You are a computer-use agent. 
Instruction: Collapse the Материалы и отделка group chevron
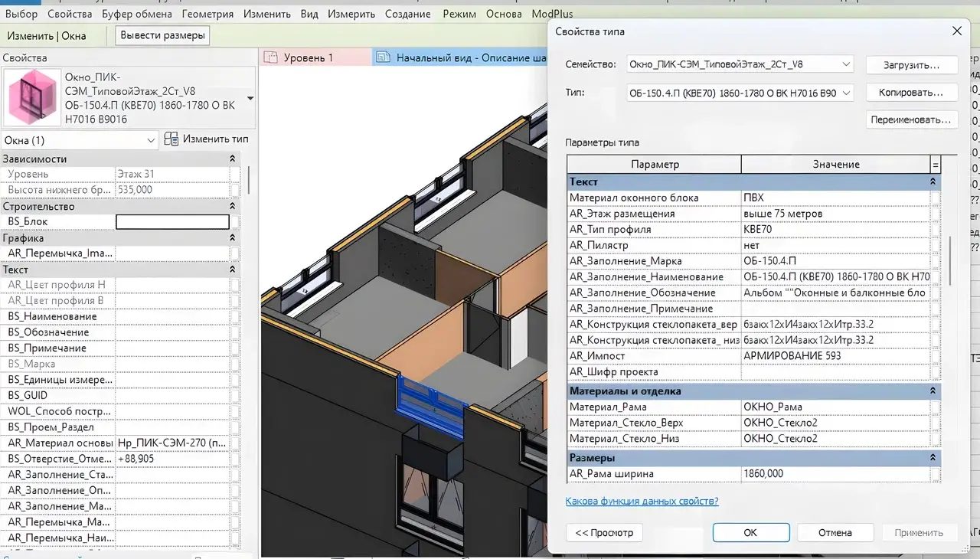(x=933, y=391)
